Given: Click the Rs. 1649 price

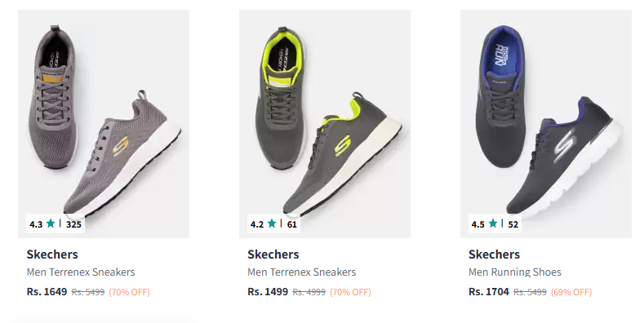Looking at the screenshot, I should [x=47, y=292].
